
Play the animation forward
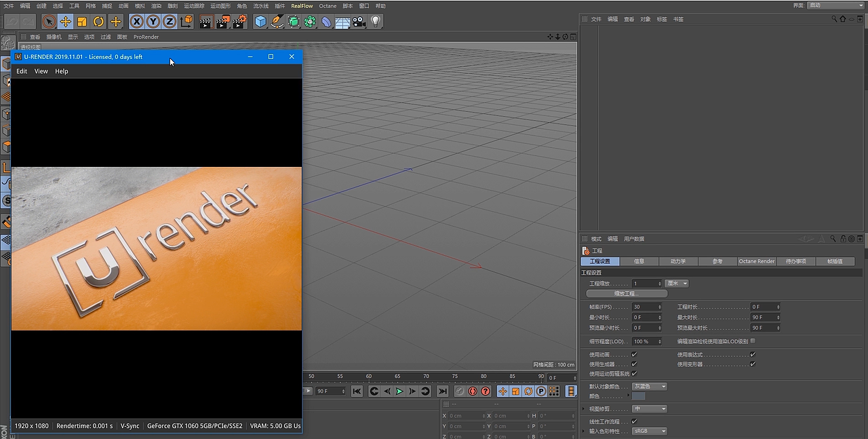399,392
